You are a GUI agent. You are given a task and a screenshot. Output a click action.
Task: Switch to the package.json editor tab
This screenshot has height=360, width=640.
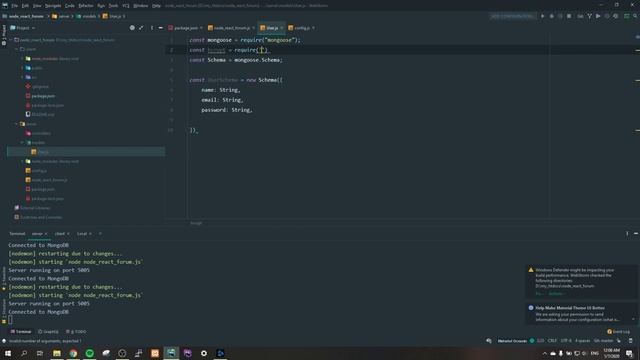tap(186, 28)
